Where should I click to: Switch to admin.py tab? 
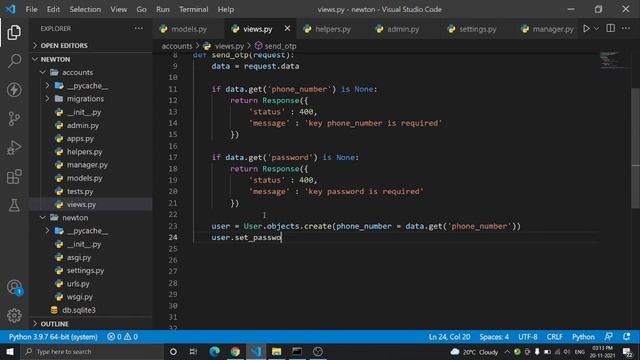point(403,29)
